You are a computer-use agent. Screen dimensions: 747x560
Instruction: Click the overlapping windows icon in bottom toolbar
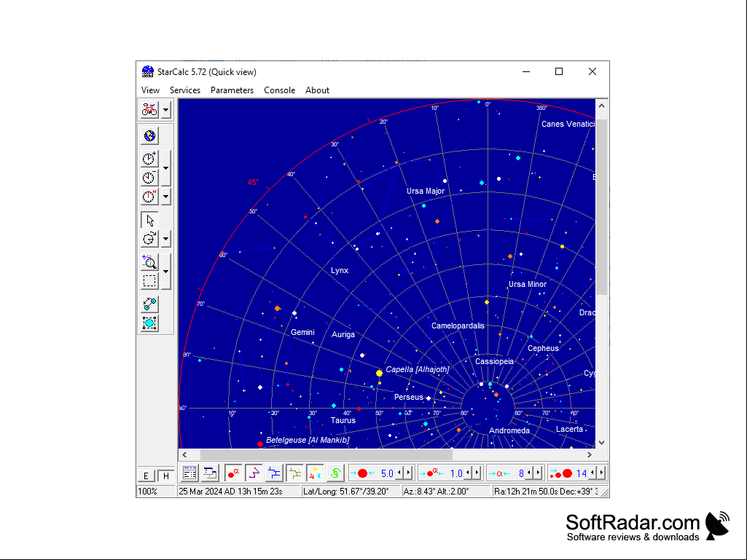click(x=210, y=473)
